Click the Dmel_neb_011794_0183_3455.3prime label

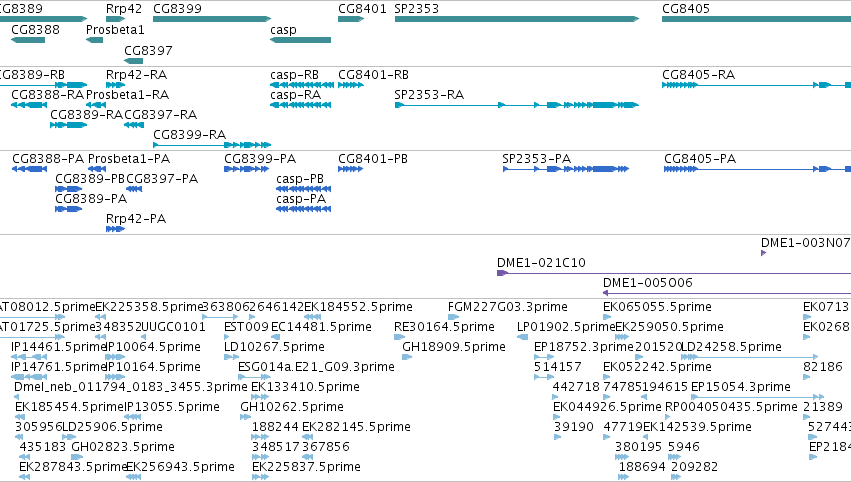[131, 387]
